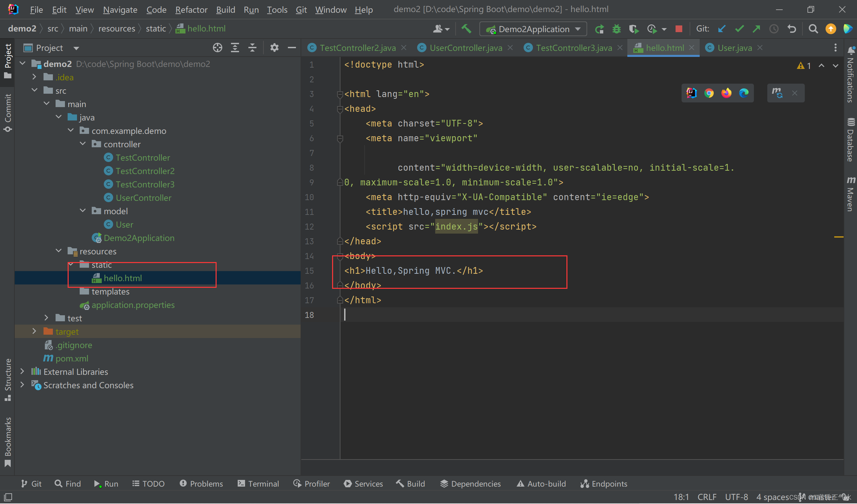Select application.properties file in tree

[133, 305]
